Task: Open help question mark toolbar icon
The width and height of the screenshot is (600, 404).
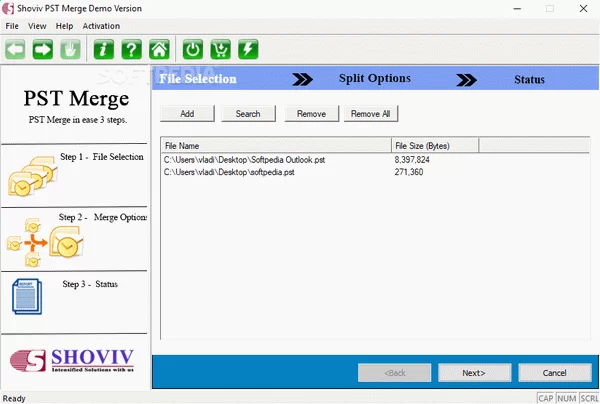Action: [132, 49]
